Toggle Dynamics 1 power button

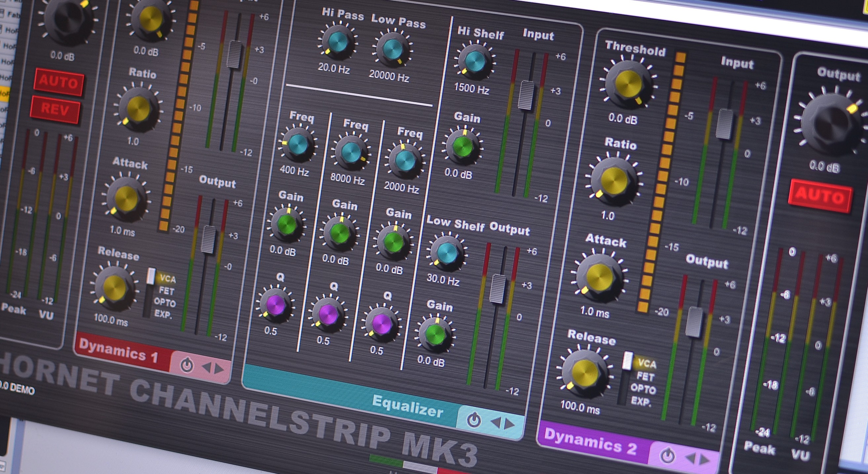pos(187,365)
